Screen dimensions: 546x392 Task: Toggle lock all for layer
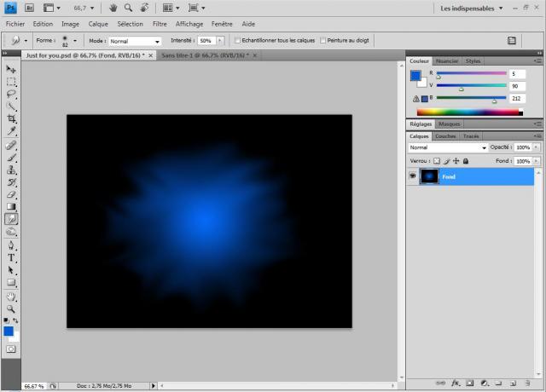pyautogui.click(x=466, y=161)
